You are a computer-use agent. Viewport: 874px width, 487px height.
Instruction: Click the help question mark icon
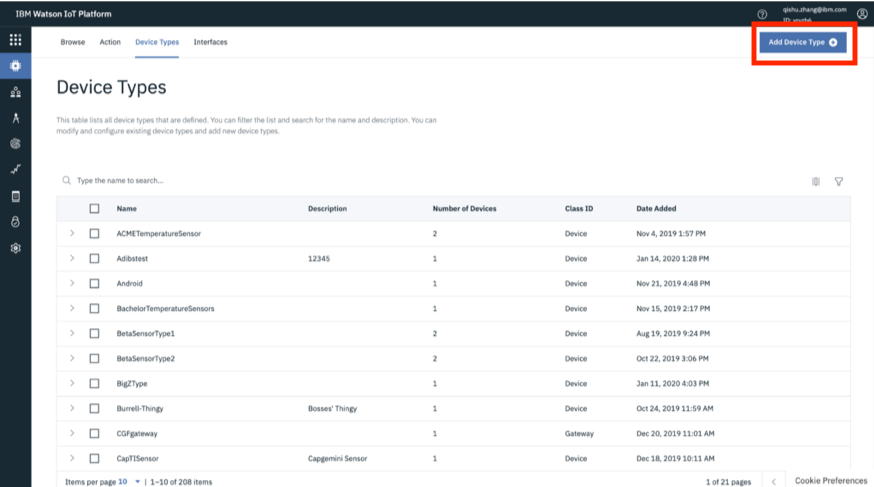(762, 14)
